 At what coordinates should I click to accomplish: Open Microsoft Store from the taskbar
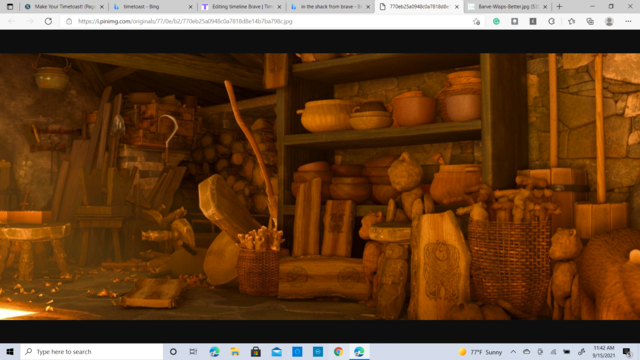[x=256, y=351]
